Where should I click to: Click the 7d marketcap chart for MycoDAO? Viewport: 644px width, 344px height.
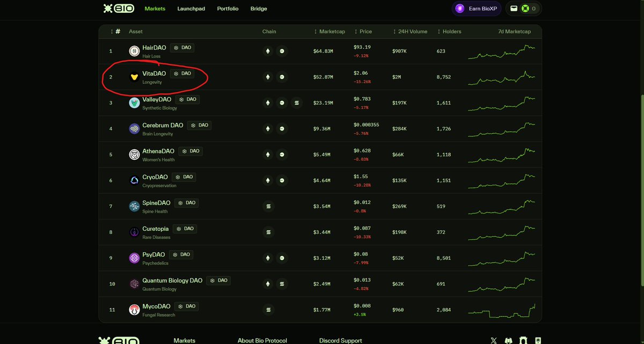pos(502,310)
